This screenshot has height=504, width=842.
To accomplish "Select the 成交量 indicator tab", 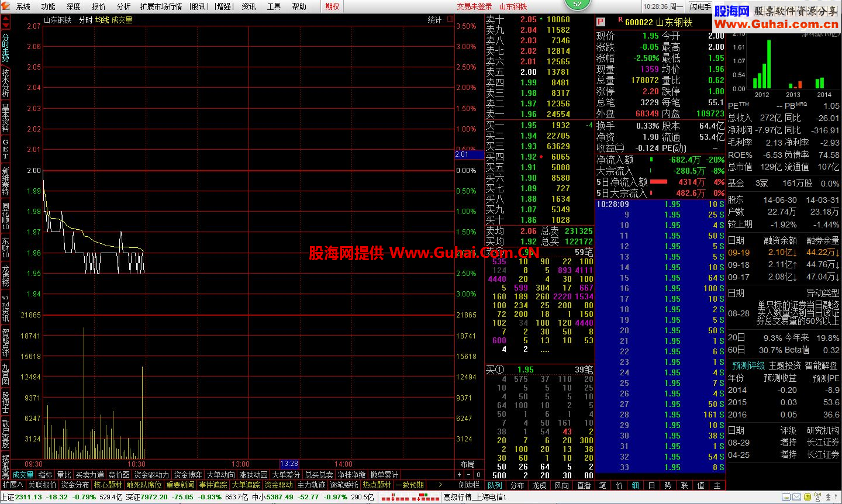I will click(23, 475).
